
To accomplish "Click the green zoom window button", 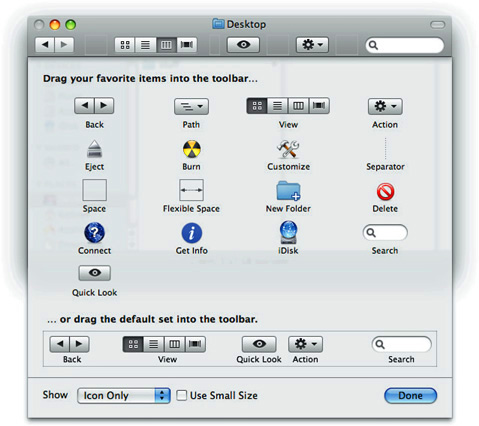I will (70, 25).
